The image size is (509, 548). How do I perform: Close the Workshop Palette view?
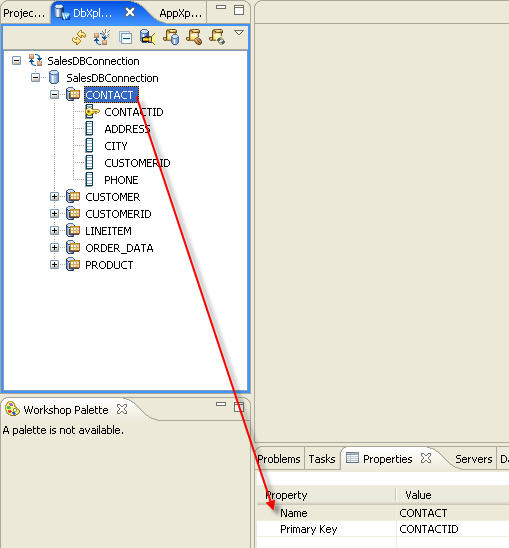pyautogui.click(x=122, y=409)
